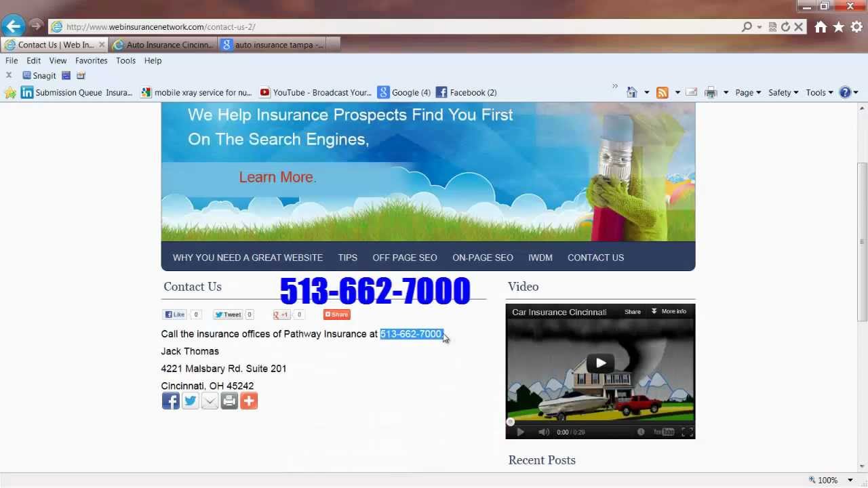Open the address bar autocomplete dropdown arrow
This screenshot has width=868, height=488.
(759, 27)
